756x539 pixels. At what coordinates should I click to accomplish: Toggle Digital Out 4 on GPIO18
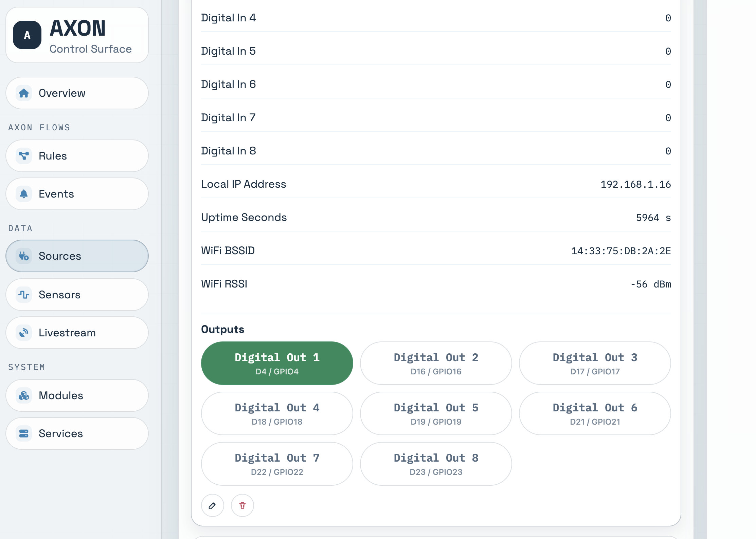click(277, 413)
